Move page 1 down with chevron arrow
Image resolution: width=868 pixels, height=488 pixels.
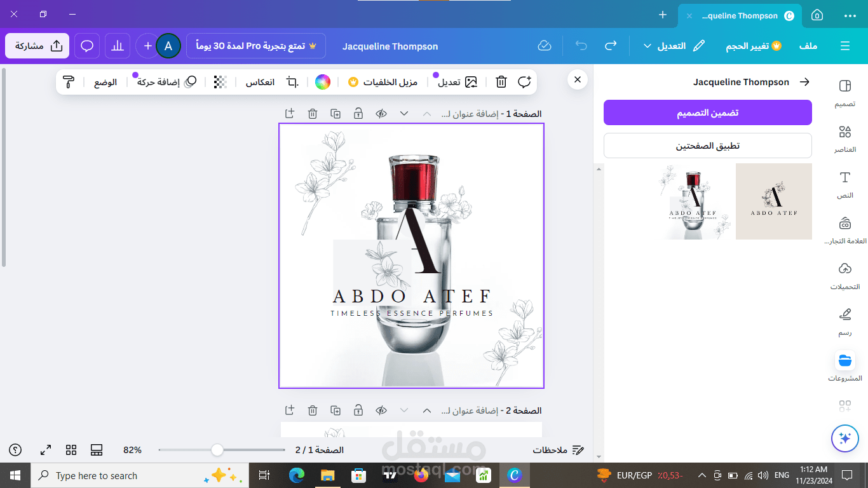point(404,114)
